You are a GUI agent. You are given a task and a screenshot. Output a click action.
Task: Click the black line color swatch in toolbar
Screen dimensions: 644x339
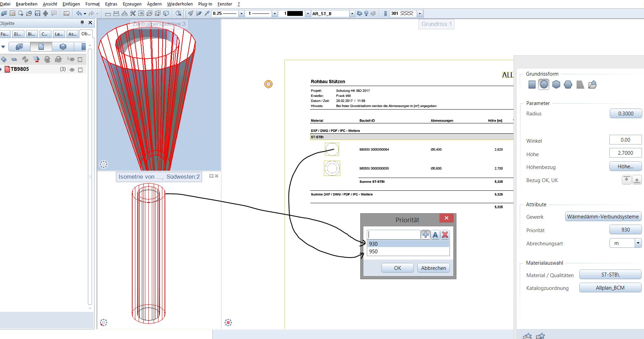tap(295, 13)
